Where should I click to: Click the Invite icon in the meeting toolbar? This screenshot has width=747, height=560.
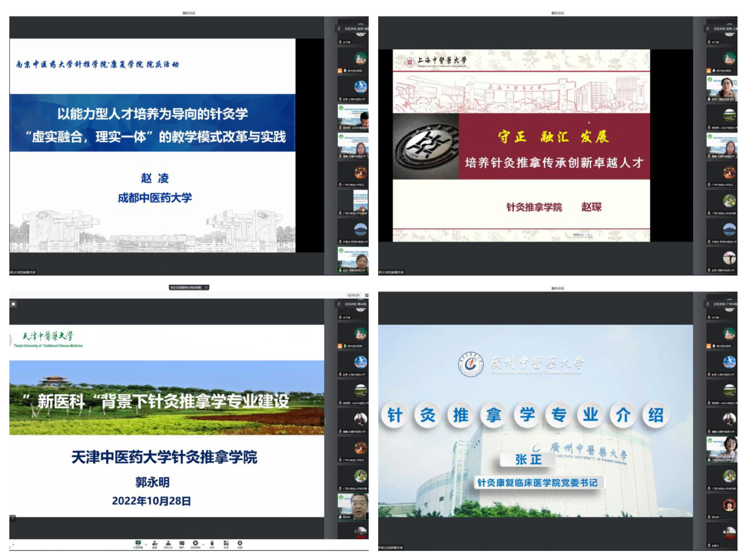(155, 543)
